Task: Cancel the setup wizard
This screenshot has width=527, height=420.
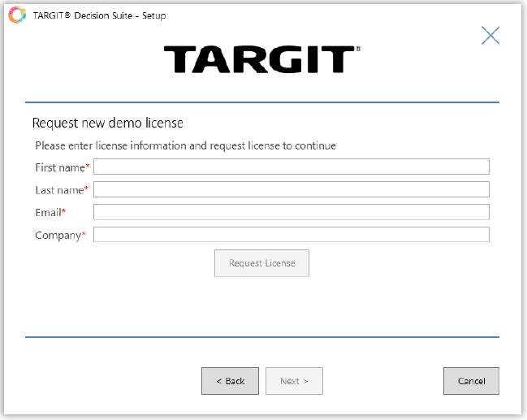Action: pyautogui.click(x=471, y=381)
